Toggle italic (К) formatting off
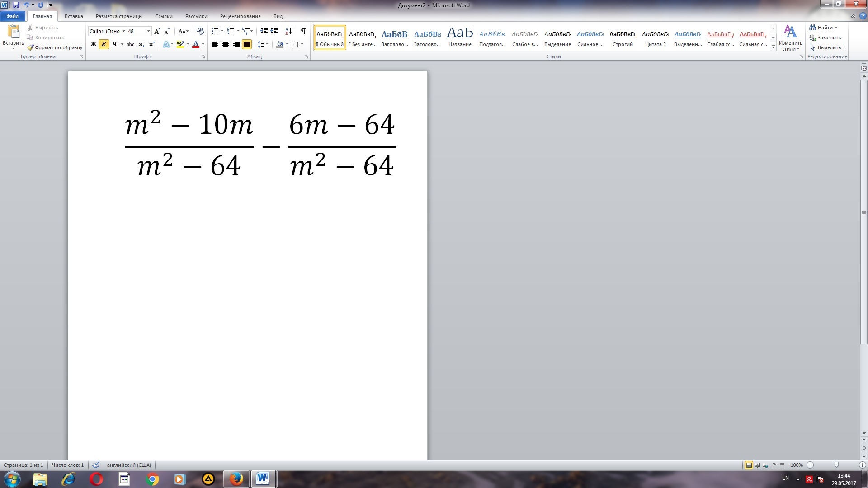The width and height of the screenshot is (868, 488). (104, 44)
